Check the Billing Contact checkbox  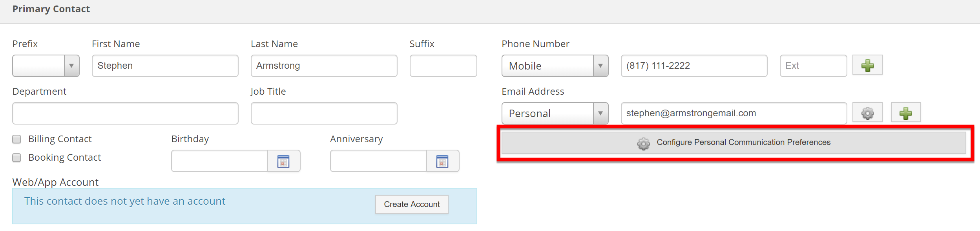click(17, 139)
